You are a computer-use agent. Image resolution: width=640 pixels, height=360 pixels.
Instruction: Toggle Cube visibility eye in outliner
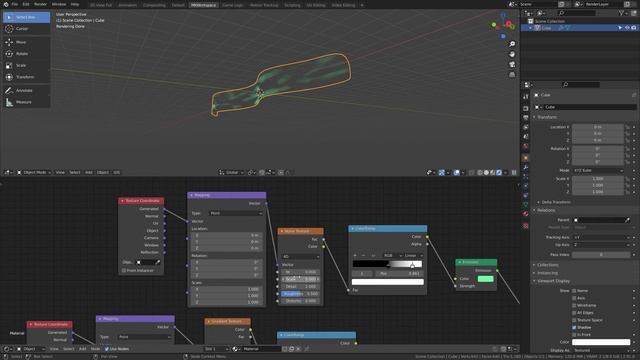(627, 28)
